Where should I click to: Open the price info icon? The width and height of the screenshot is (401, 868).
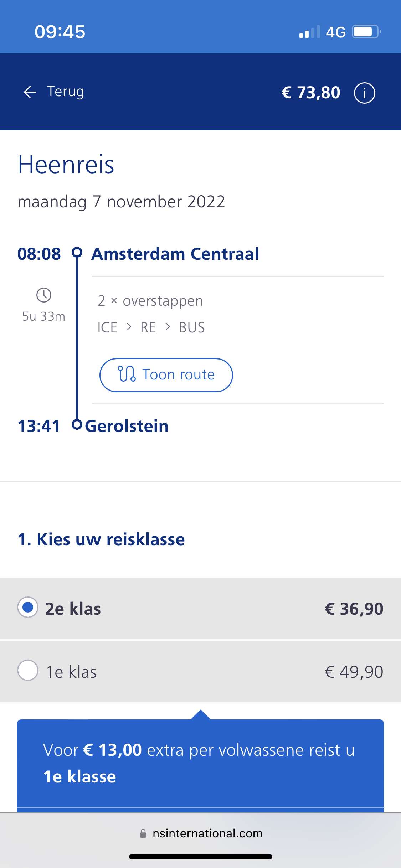click(x=364, y=93)
